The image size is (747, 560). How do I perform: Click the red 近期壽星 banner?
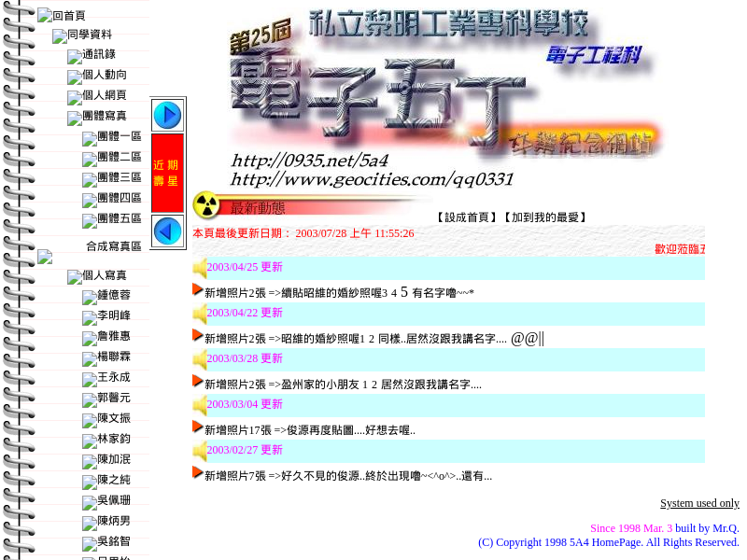point(167,173)
